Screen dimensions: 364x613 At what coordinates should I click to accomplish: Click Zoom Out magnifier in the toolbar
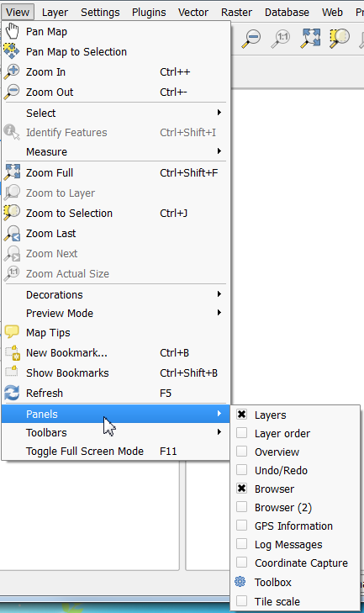coord(251,39)
